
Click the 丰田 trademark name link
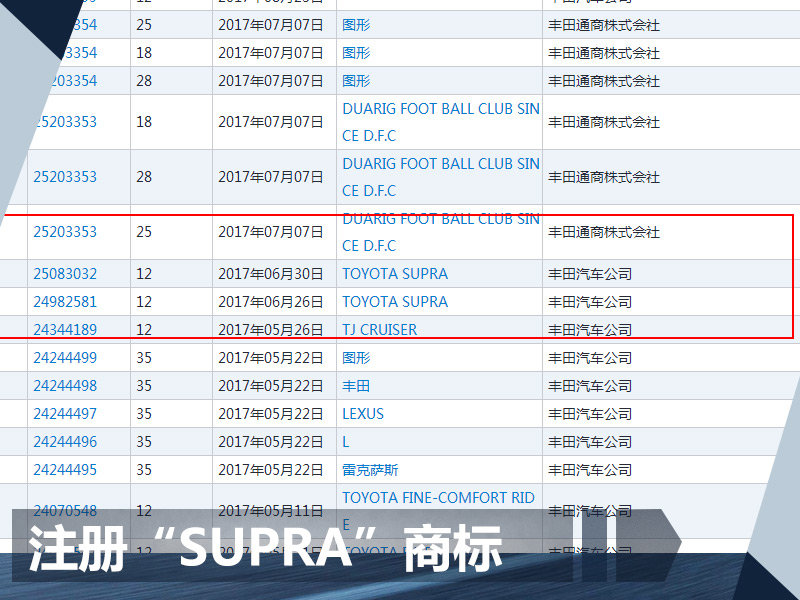coord(356,386)
